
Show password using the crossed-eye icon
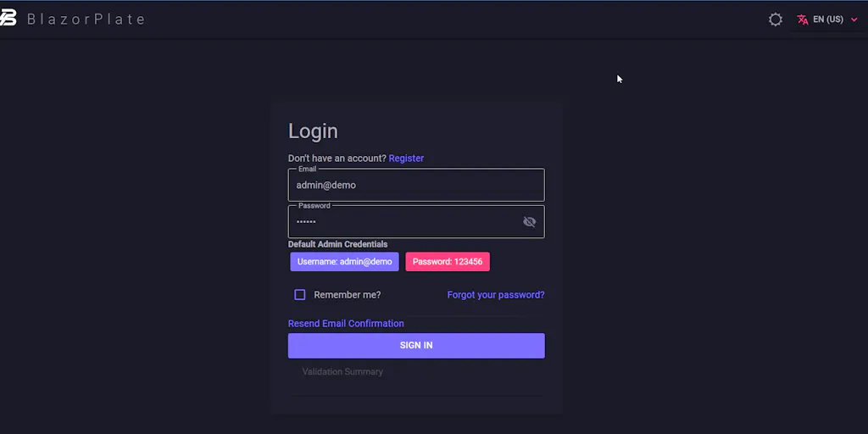point(529,222)
